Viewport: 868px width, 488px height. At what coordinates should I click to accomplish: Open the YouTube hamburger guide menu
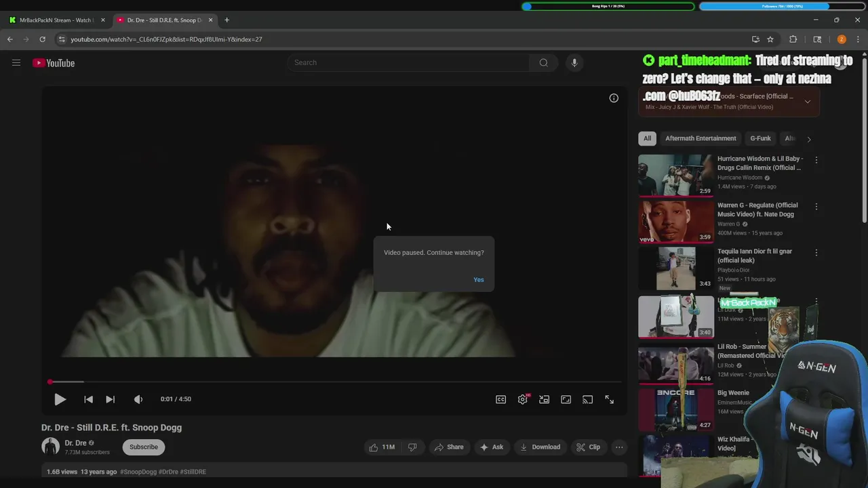16,63
